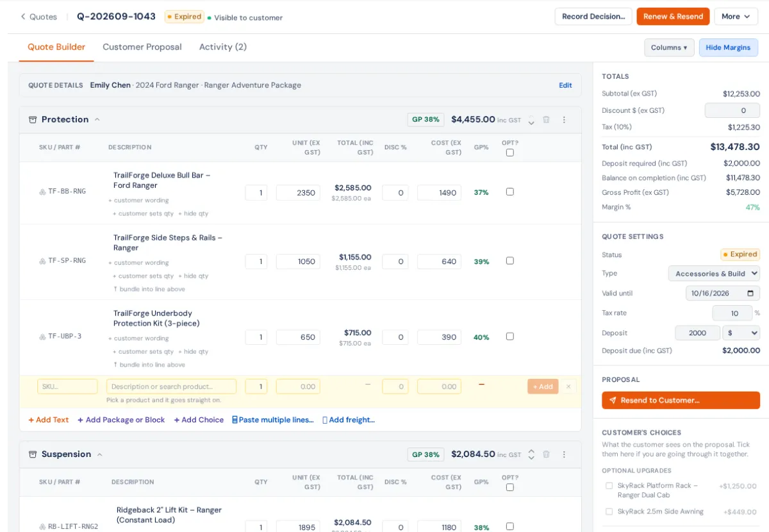769x532 pixels.
Task: Move the Suspension section down
Action: tap(531, 458)
